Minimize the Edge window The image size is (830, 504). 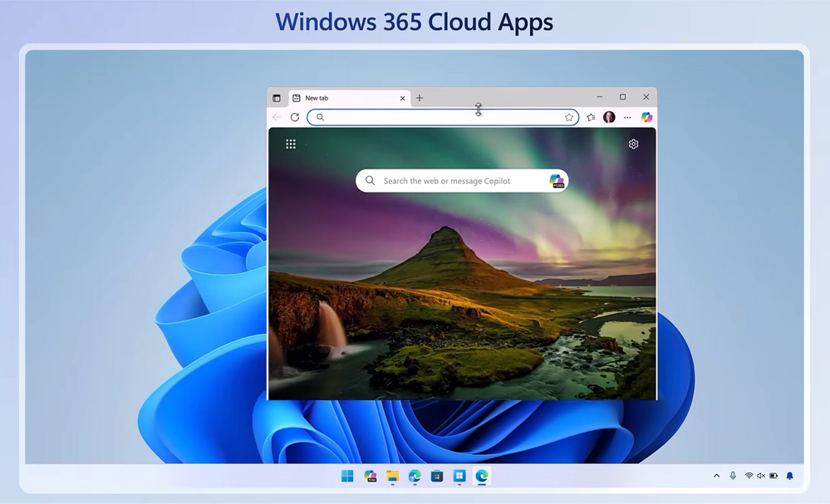pos(599,97)
